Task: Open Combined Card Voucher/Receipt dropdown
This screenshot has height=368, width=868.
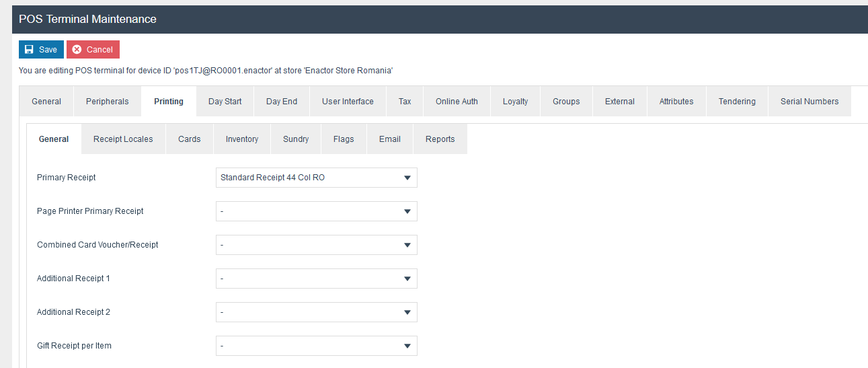Action: [316, 245]
